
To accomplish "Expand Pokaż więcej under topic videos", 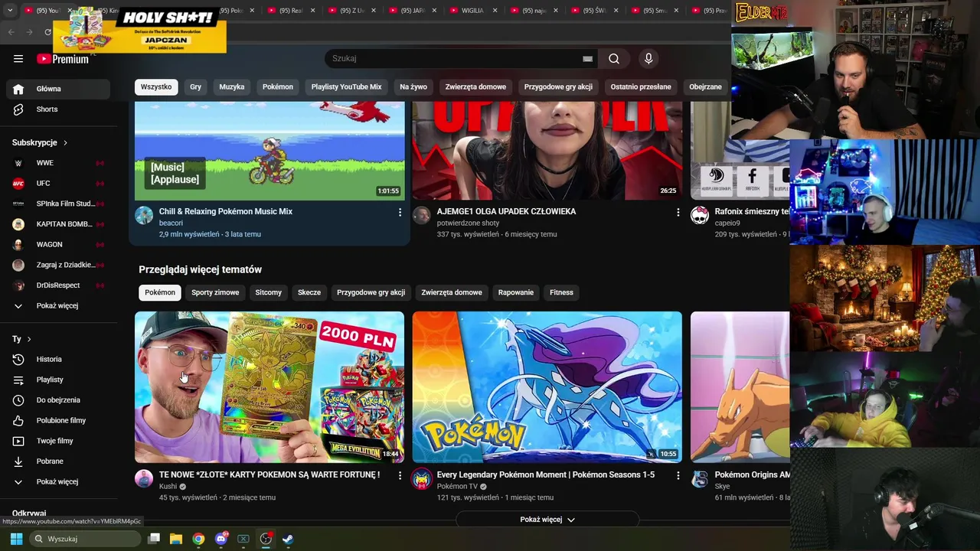I will coord(547,520).
